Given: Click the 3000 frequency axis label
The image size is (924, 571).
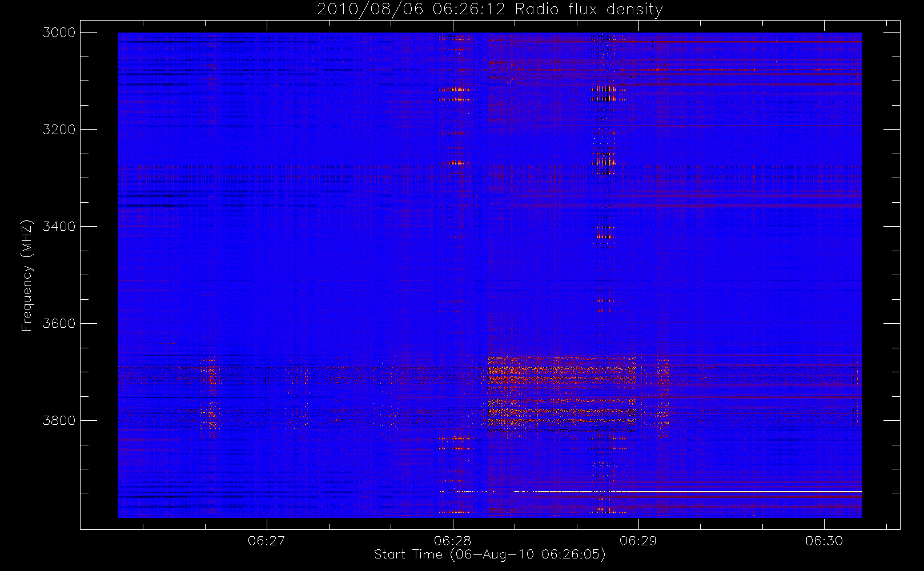Looking at the screenshot, I should [59, 33].
